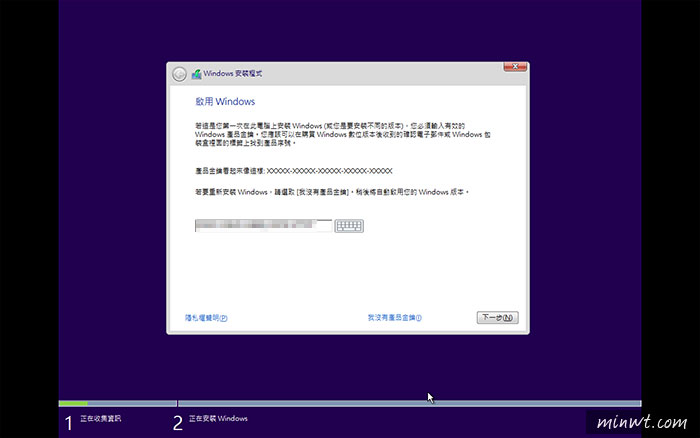Click the back arrow in the setup window

pyautogui.click(x=179, y=74)
